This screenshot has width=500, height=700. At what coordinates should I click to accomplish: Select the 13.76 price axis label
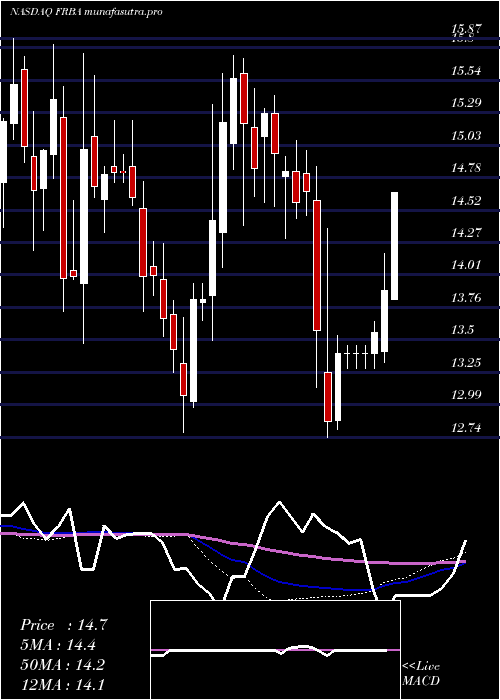466,297
